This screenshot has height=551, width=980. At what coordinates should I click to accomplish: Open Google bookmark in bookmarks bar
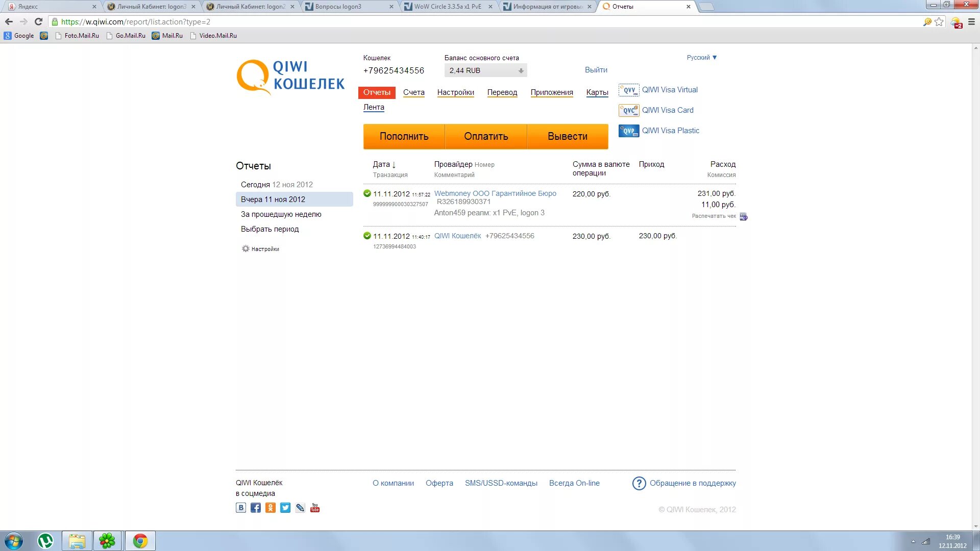click(x=19, y=36)
